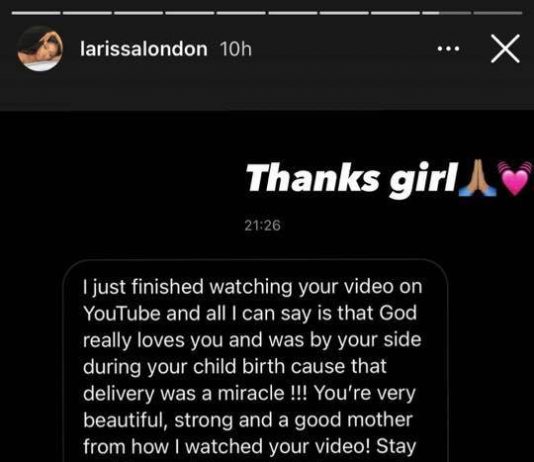
Task: Tap the "Thanks girl" caption text
Action: pos(351,179)
